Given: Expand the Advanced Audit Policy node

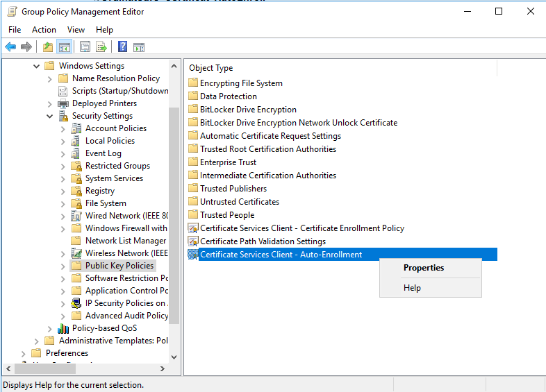Looking at the screenshot, I should pyautogui.click(x=63, y=316).
